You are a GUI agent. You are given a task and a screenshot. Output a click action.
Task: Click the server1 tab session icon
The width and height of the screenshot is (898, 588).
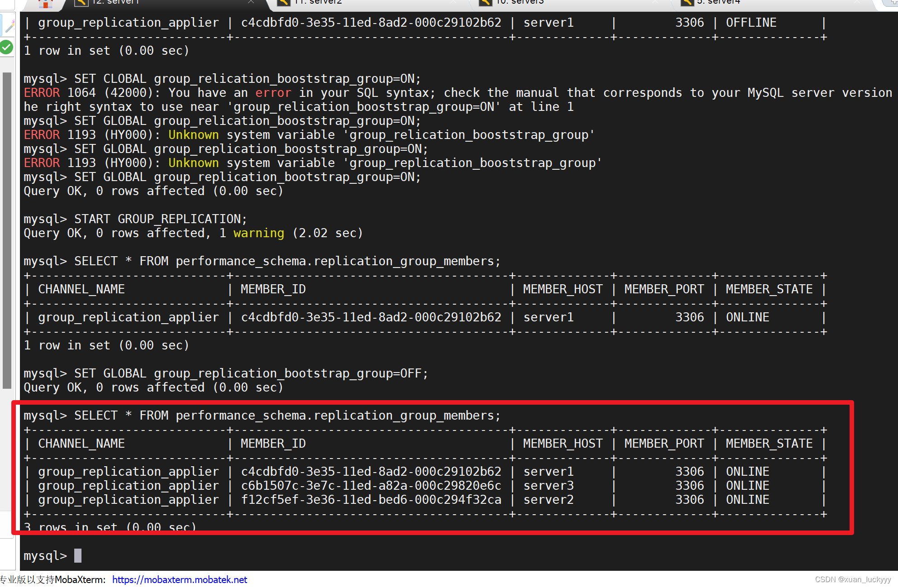click(x=81, y=2)
